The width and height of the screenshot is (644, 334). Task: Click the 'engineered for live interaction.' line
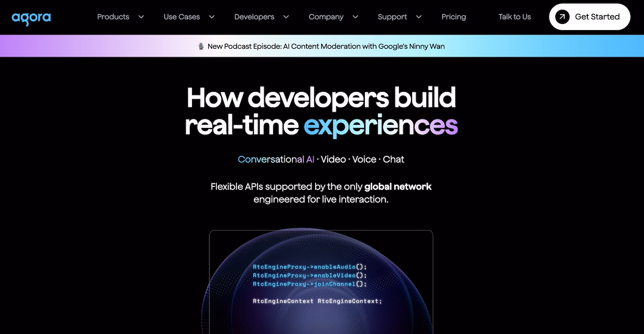click(x=321, y=200)
